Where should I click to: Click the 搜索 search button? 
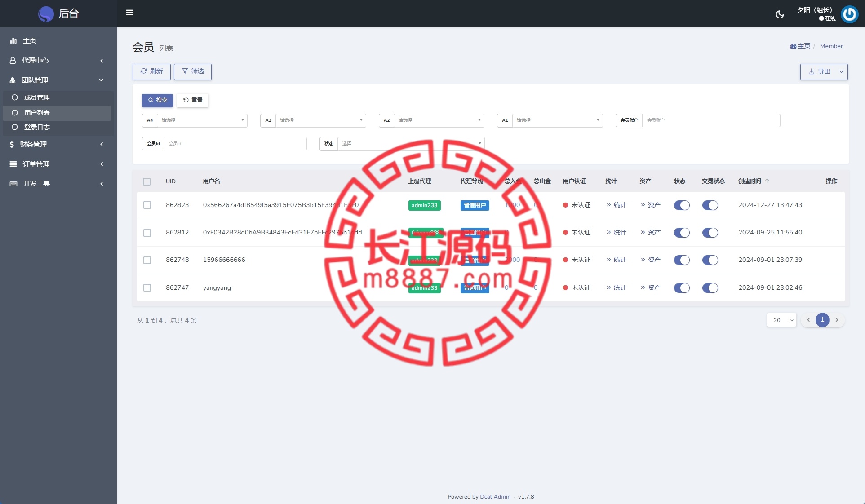point(157,100)
